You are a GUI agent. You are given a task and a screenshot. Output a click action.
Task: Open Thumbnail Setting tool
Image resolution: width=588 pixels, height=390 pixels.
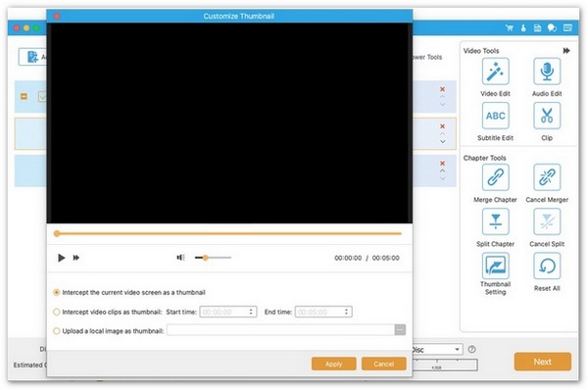pos(495,266)
